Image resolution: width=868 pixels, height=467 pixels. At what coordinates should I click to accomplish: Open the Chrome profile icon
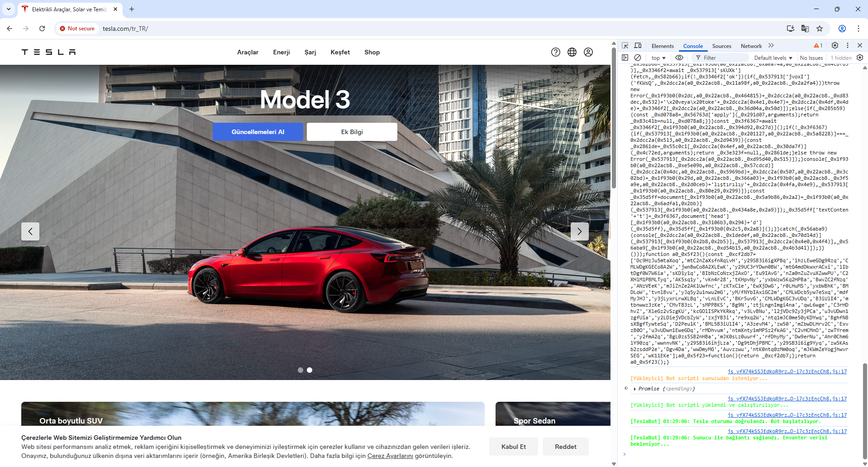(x=842, y=29)
